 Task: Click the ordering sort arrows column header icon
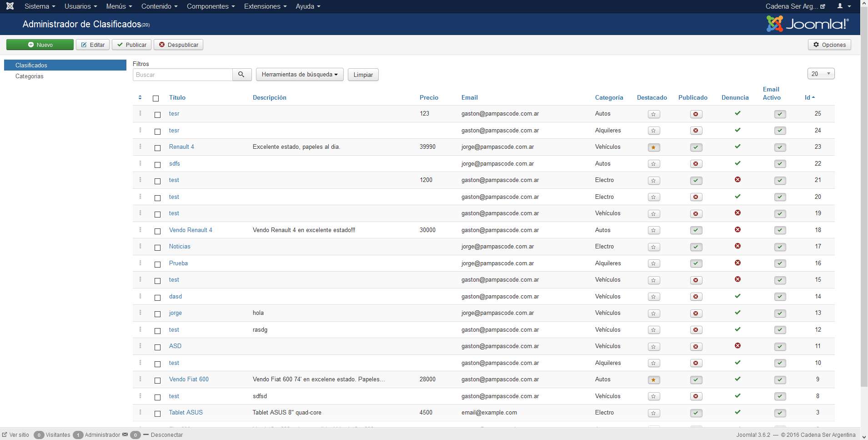point(140,98)
